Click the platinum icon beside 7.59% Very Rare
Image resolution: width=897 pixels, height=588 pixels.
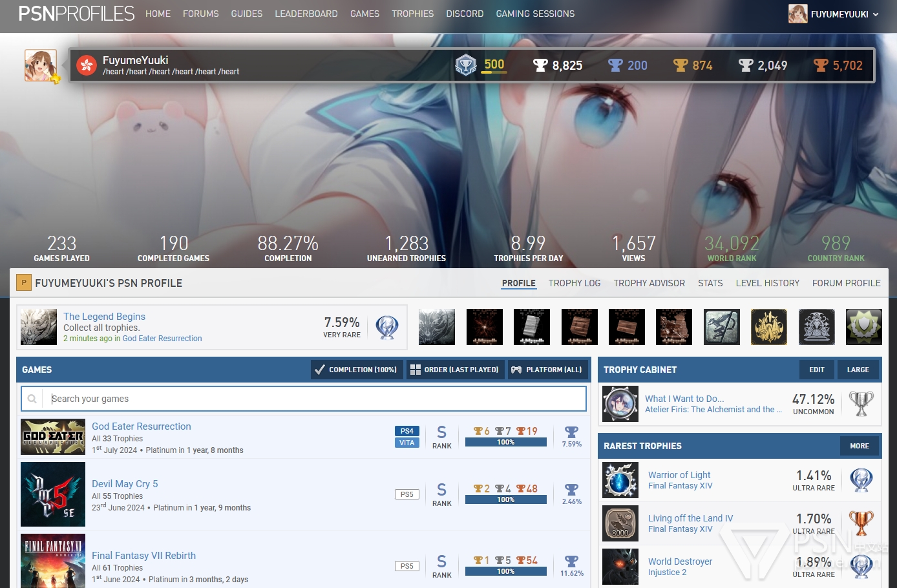click(x=387, y=327)
